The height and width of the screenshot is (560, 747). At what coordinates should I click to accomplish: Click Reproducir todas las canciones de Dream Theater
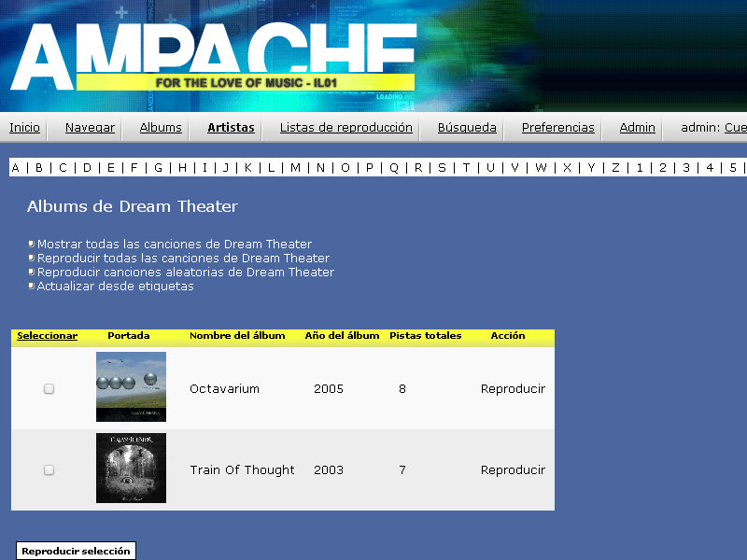click(x=183, y=259)
